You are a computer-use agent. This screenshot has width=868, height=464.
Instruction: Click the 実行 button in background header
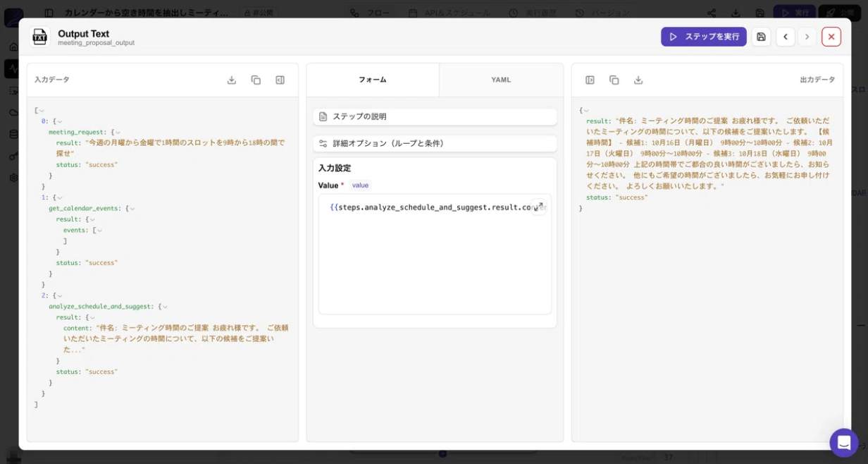pyautogui.click(x=795, y=13)
